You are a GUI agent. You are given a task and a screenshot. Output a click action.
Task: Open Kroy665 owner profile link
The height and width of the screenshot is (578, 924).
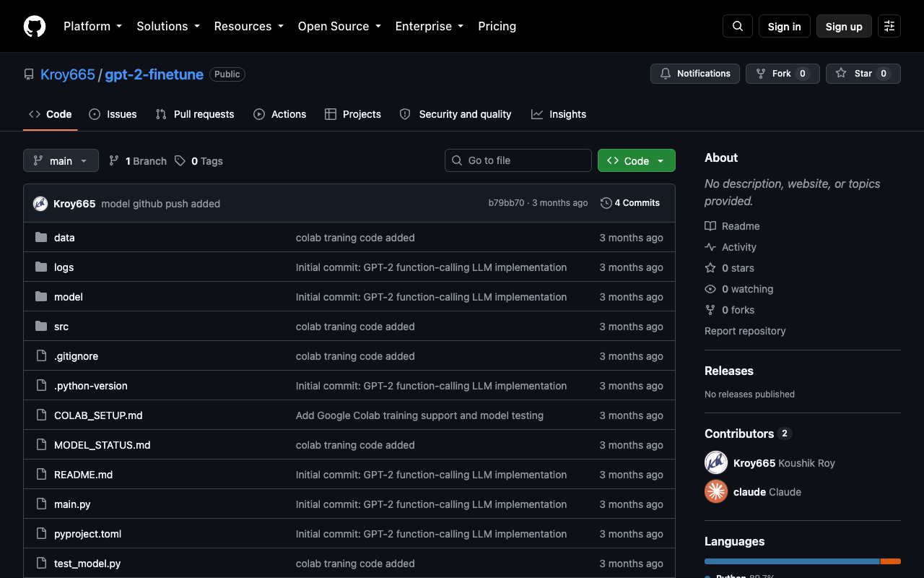pos(68,74)
